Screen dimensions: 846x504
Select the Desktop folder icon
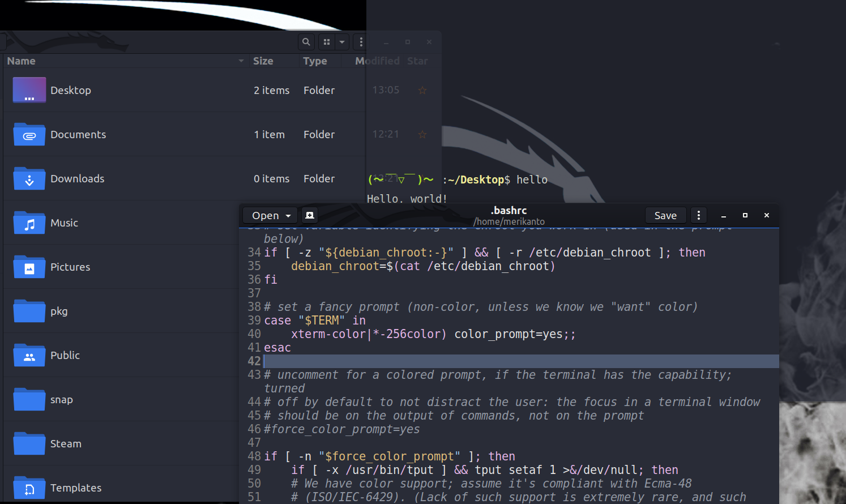click(x=29, y=91)
